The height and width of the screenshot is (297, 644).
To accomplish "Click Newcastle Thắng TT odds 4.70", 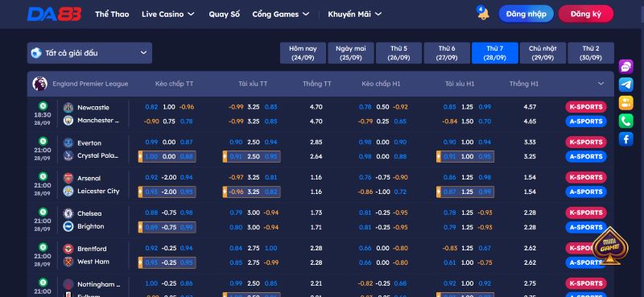I will [316, 107].
